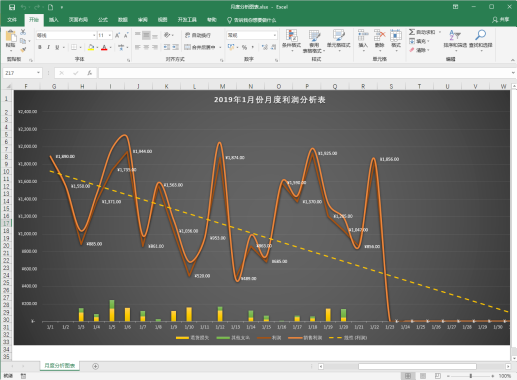Click the zoom slider in status bar
The width and height of the screenshot is (517, 380).
point(470,376)
